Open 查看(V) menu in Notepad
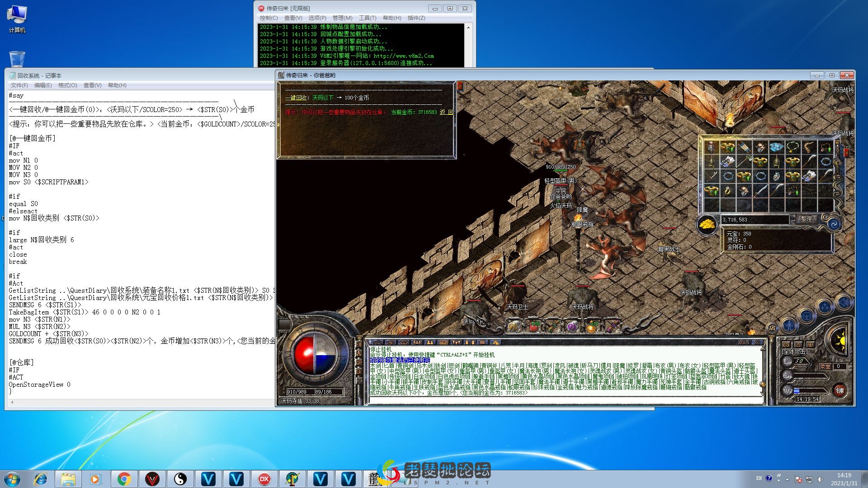The image size is (868, 488). point(92,85)
